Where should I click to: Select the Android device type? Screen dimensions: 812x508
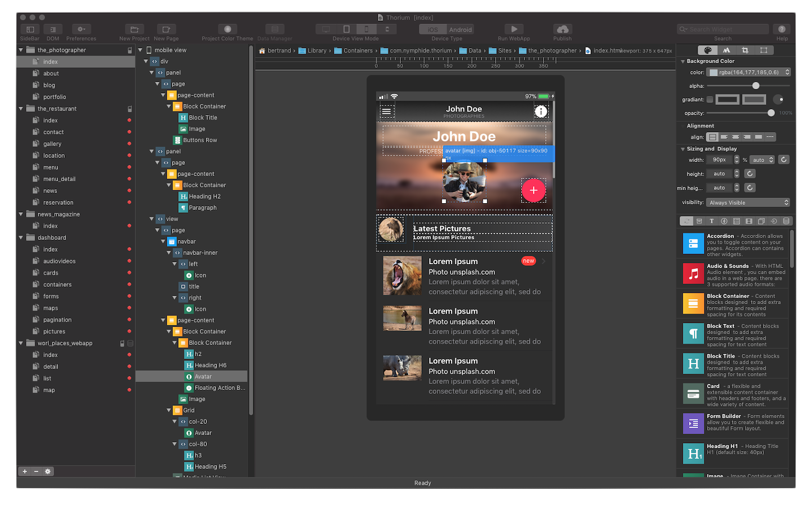[461, 30]
